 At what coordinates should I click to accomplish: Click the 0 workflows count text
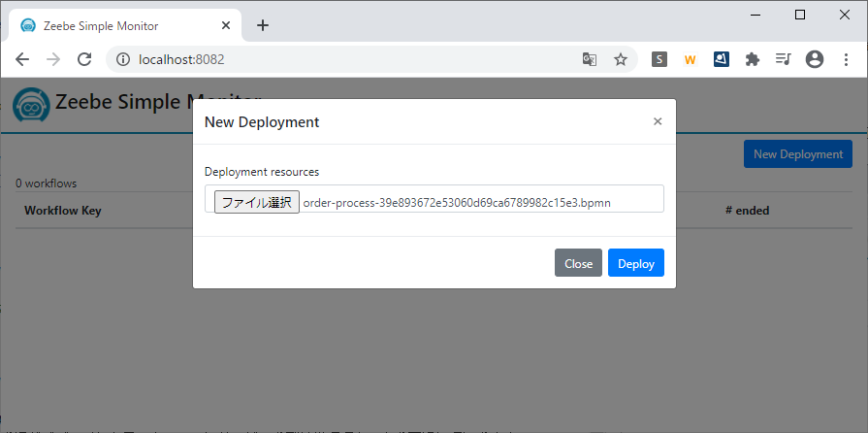(x=47, y=183)
